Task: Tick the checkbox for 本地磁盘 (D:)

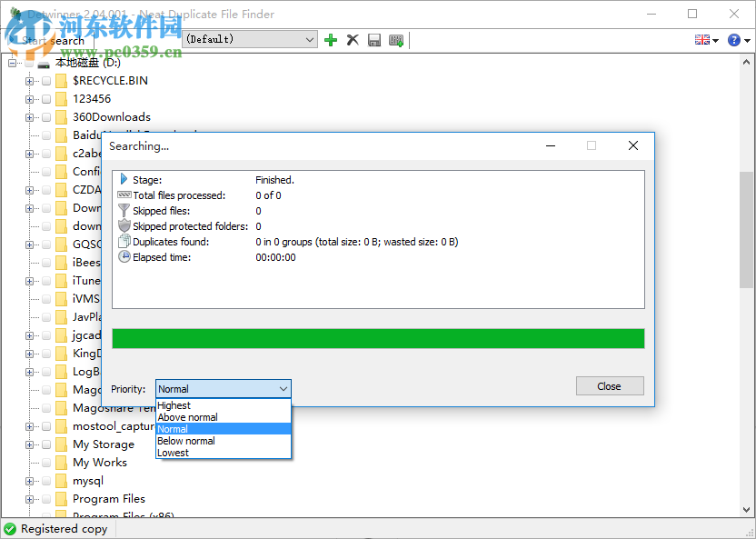Action: point(29,63)
